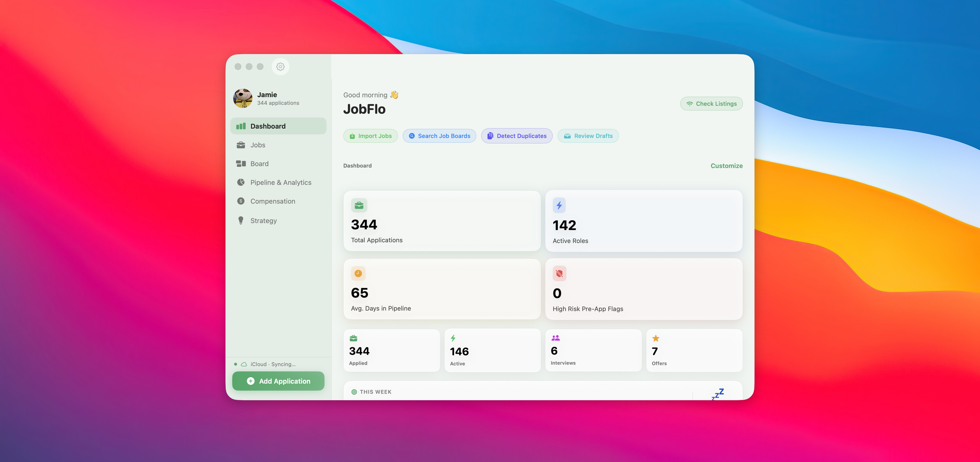Click the JobFlo title heading

[x=364, y=109]
